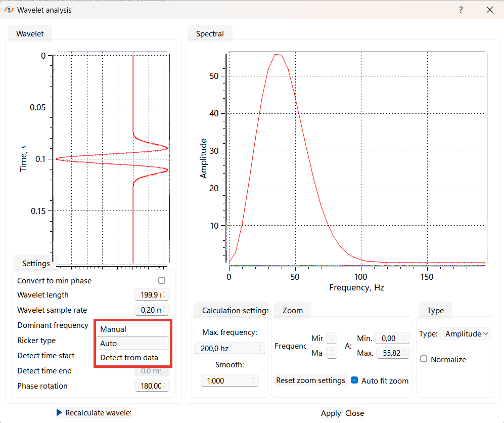Screen dimensions: 504x423
Task: Click the Wavelet analysis logo icon
Action: [9, 10]
